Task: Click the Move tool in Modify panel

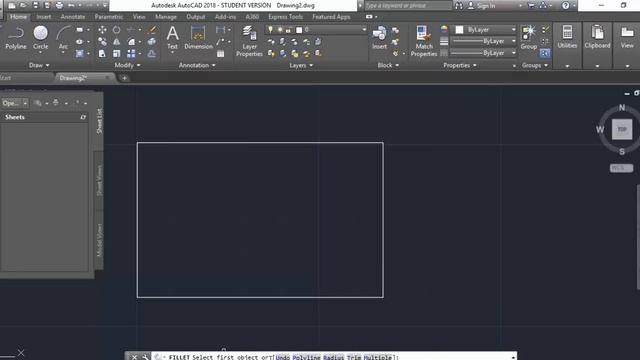Action: (x=102, y=30)
